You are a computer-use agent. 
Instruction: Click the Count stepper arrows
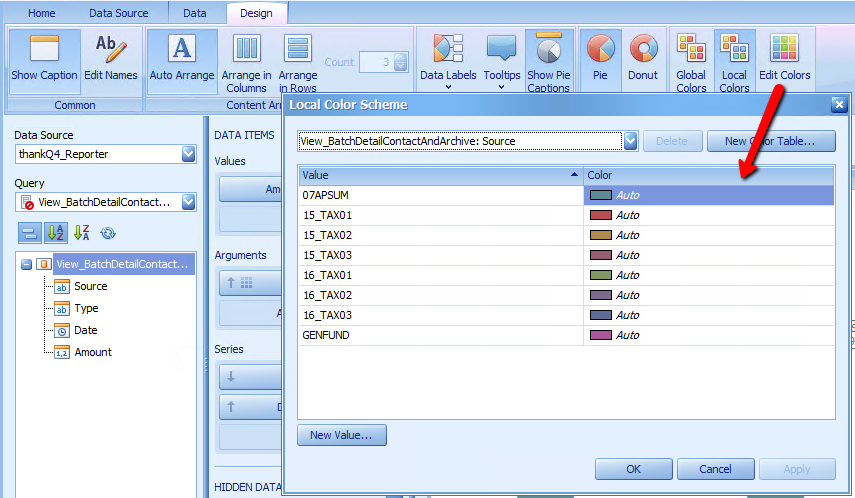pyautogui.click(x=401, y=62)
